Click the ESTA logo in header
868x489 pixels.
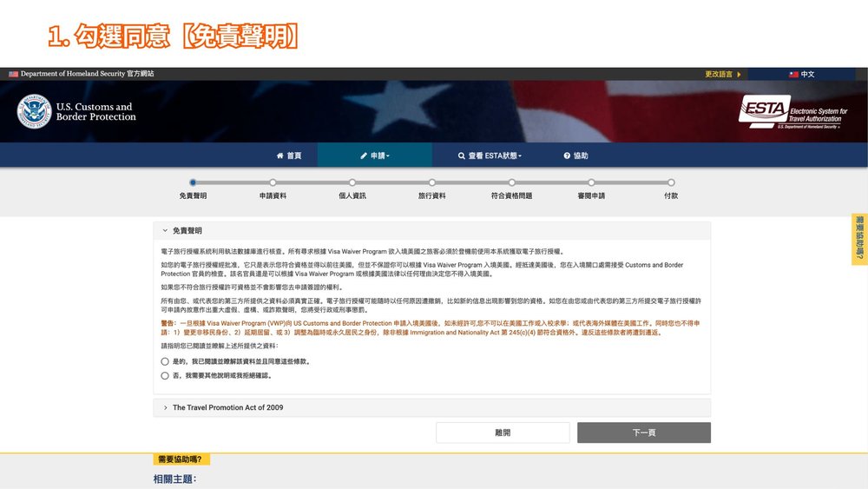coord(792,111)
